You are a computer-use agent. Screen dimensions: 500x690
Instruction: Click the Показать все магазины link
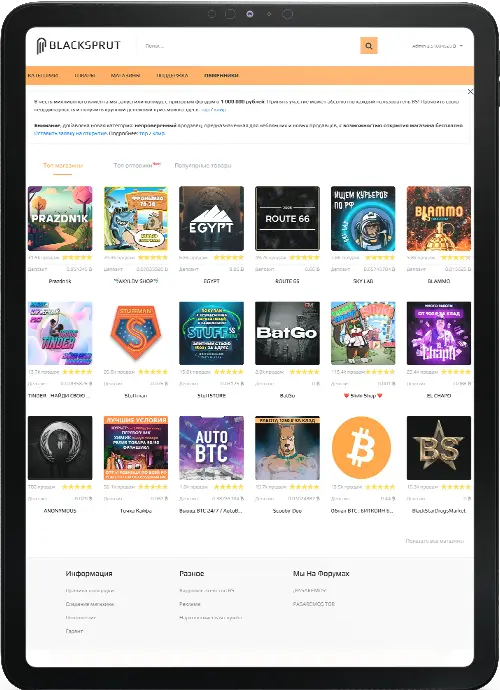(x=434, y=541)
